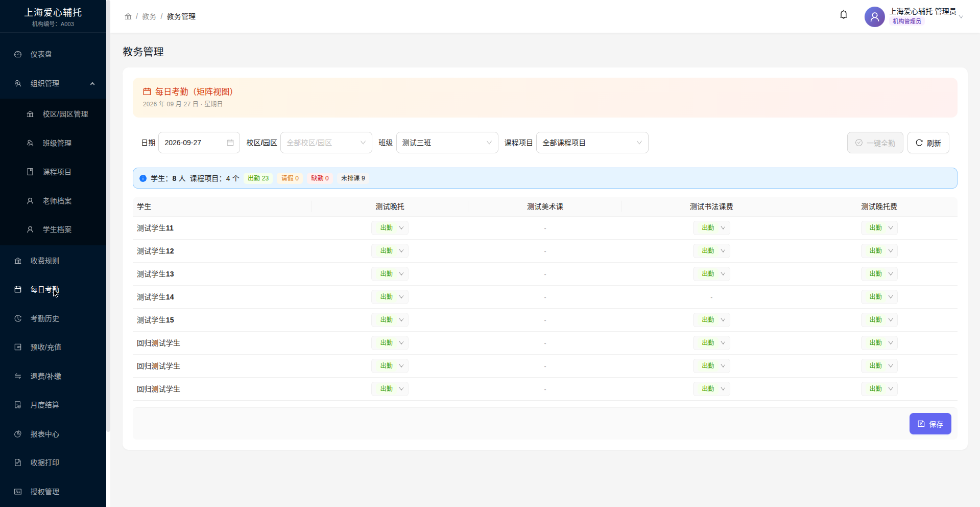The image size is (980, 507).
Task: Click the 一键全勤 button
Action: (875, 143)
